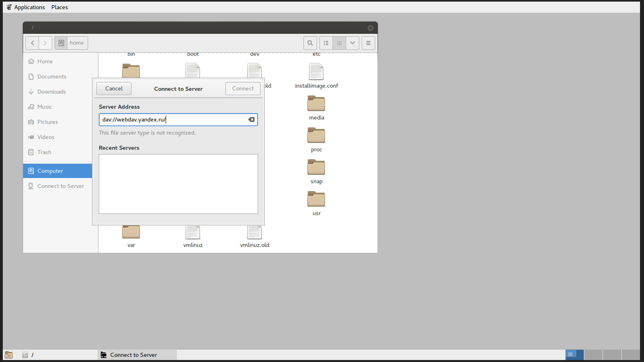Select the media folder icon
This screenshot has height=362, width=644.
point(316,104)
